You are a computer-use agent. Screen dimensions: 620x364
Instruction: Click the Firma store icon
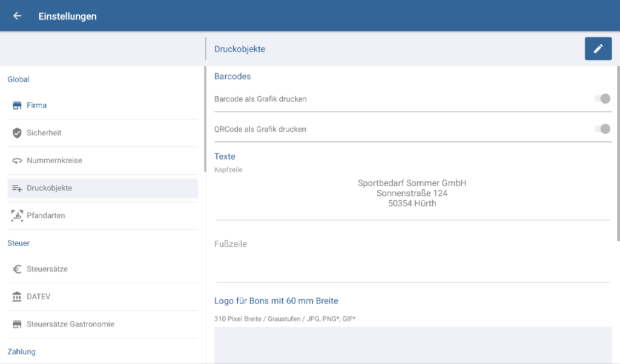pyautogui.click(x=17, y=106)
